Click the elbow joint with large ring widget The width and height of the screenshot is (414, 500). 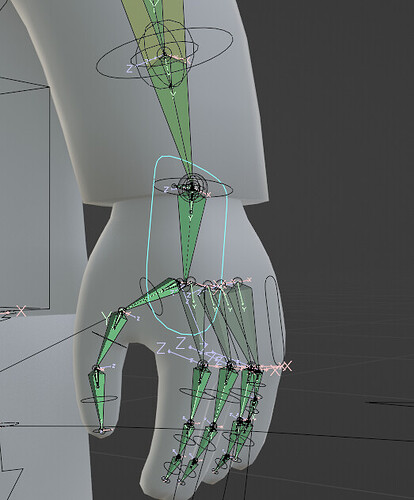(x=163, y=53)
